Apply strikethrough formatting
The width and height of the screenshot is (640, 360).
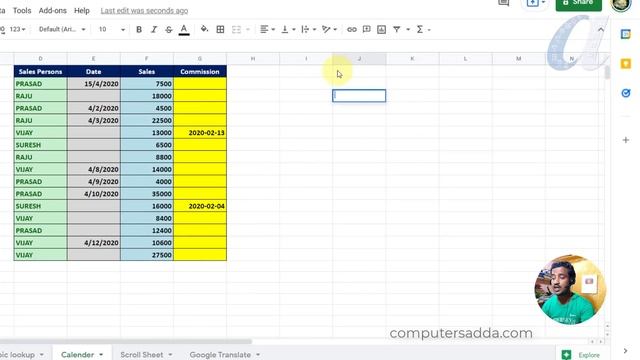[x=169, y=29]
